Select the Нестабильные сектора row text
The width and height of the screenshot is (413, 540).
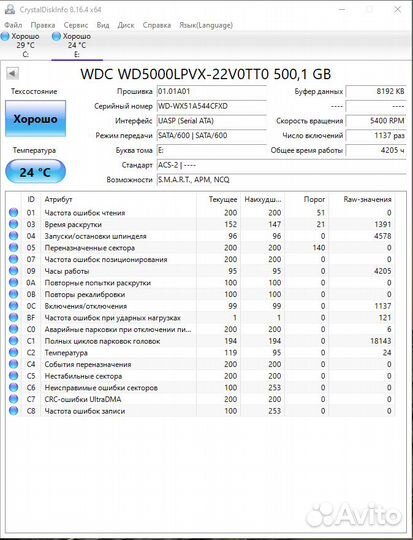tap(83, 376)
